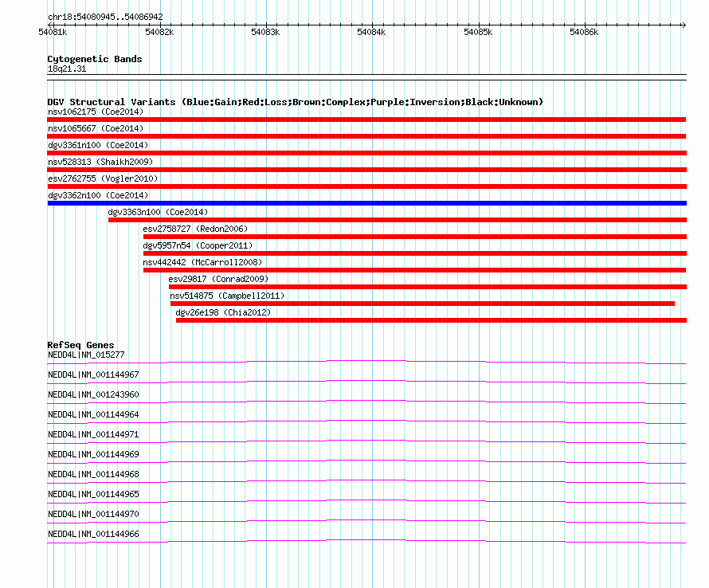Click the red bar under dgv5957n54
Image resolution: width=709 pixels, height=588 pixels.
coord(415,253)
